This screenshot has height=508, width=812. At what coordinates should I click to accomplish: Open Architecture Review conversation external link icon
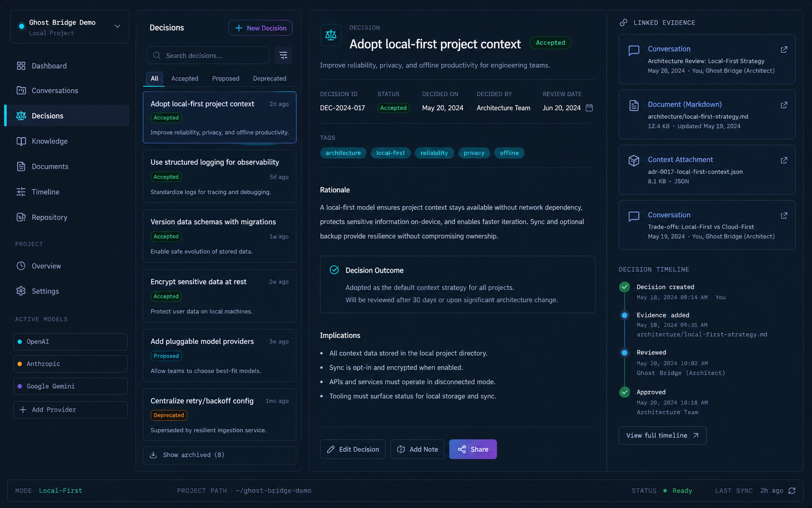pos(784,50)
